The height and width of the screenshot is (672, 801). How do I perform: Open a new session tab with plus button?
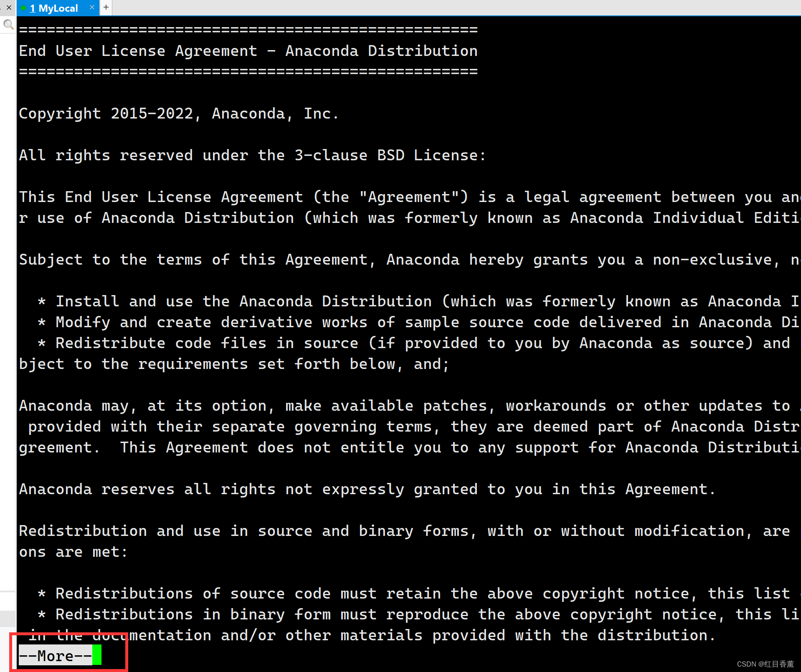[x=106, y=8]
